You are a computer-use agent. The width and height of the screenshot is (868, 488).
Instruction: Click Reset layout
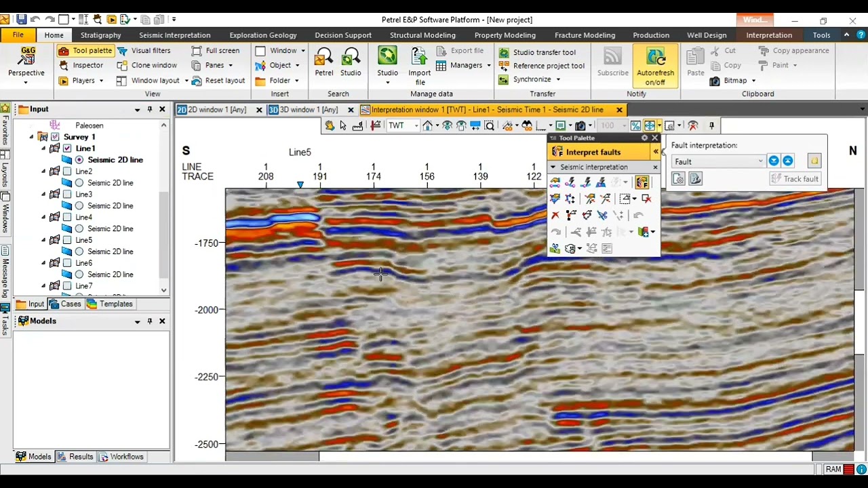[218, 81]
